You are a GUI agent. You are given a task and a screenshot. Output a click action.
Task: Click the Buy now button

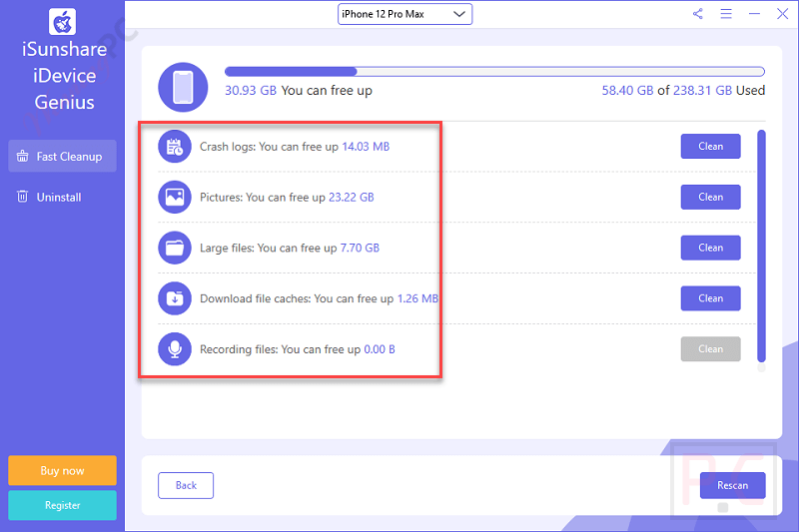point(62,471)
